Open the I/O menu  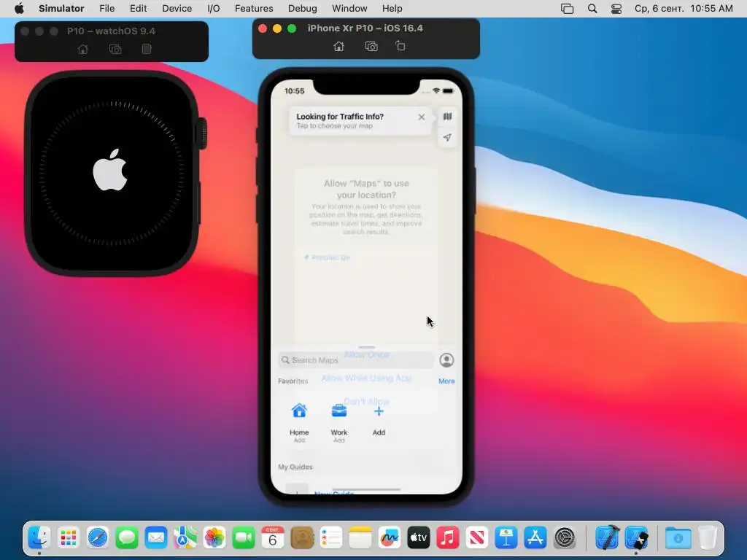point(214,9)
